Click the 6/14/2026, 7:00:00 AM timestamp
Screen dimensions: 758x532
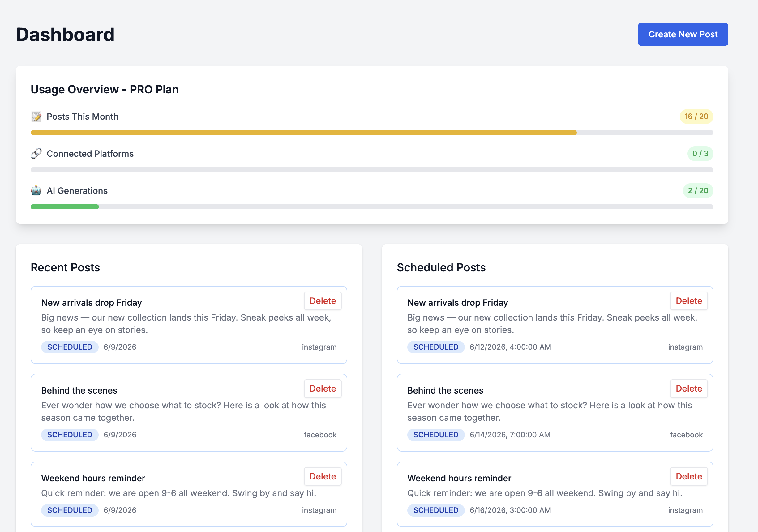pyautogui.click(x=510, y=435)
